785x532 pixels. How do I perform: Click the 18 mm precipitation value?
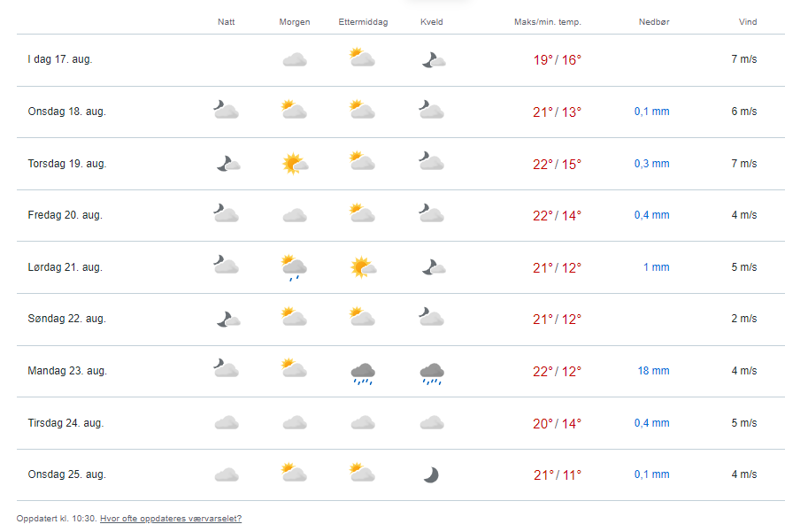(x=653, y=371)
